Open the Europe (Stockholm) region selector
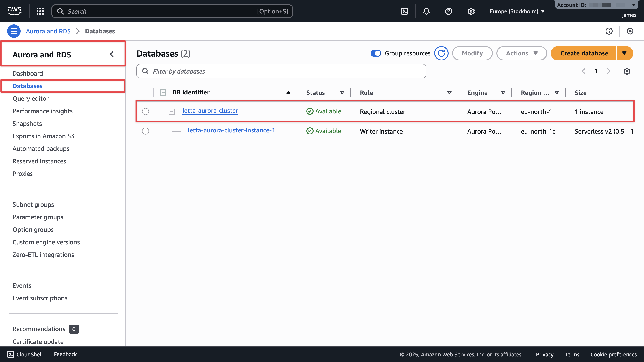This screenshot has height=362, width=644. [x=517, y=11]
